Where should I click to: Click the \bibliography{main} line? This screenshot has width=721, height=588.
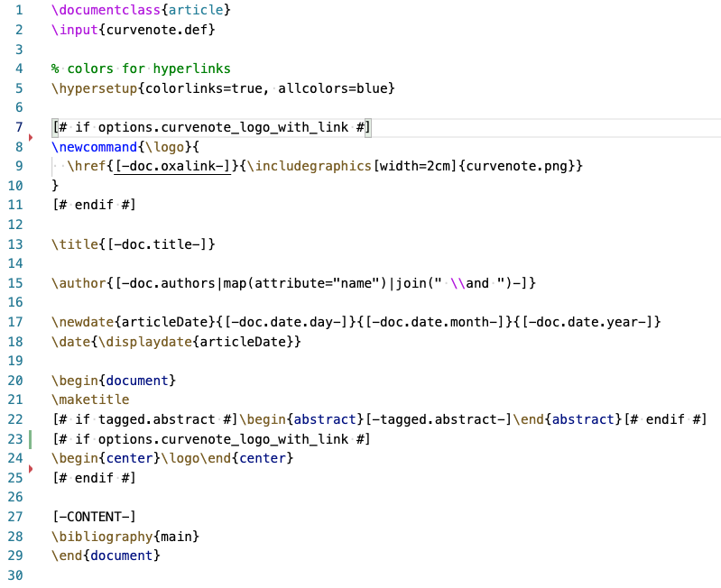pos(125,537)
